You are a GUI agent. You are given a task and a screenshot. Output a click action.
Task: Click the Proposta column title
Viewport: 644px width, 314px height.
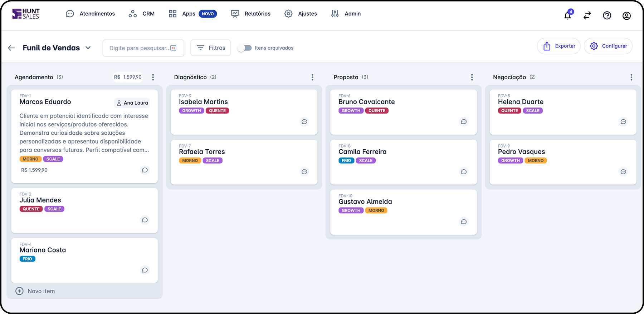click(346, 77)
